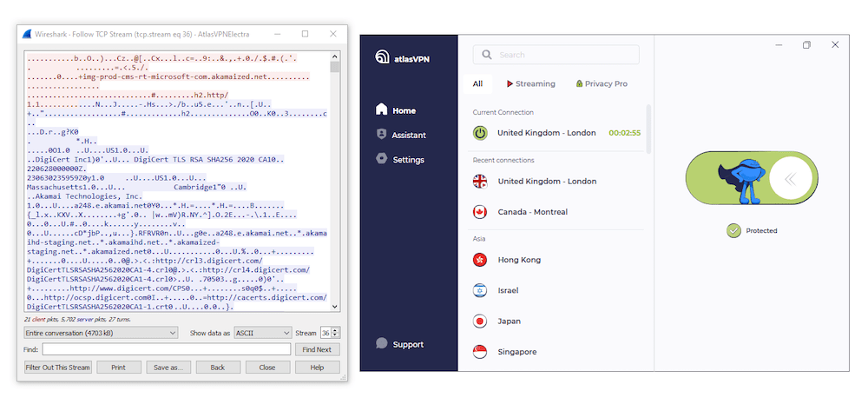Select the Israel server row
The image size is (868, 411).
tap(556, 290)
